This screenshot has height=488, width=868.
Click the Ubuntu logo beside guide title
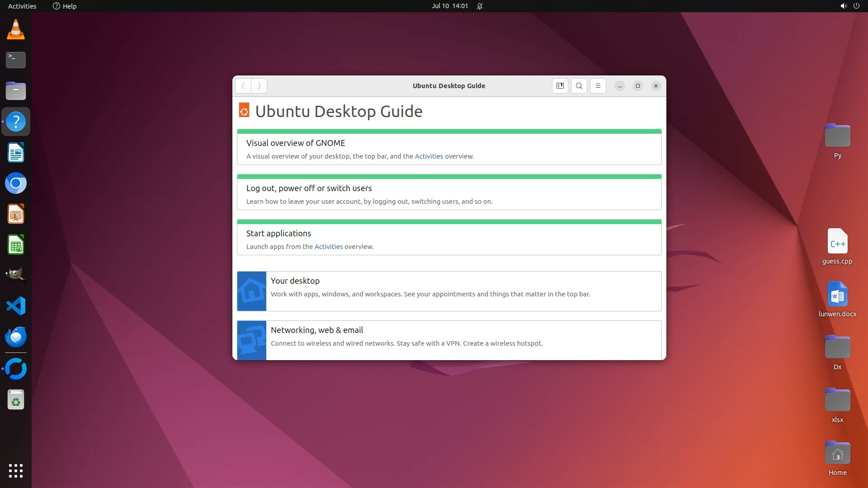point(244,110)
